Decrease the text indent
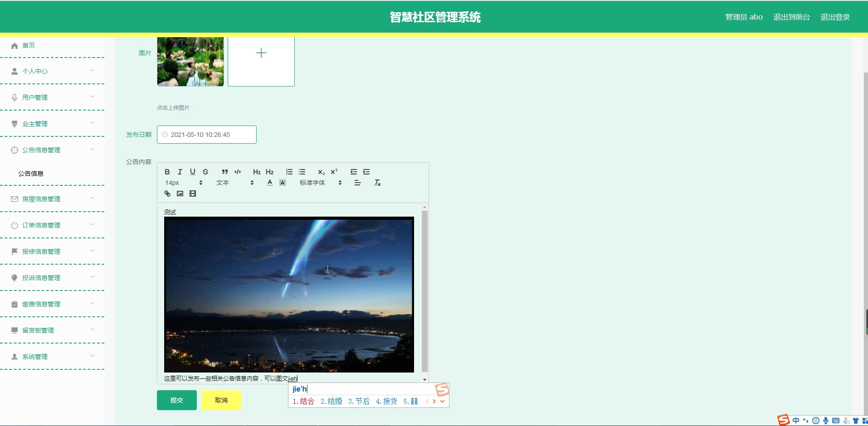 (x=354, y=172)
